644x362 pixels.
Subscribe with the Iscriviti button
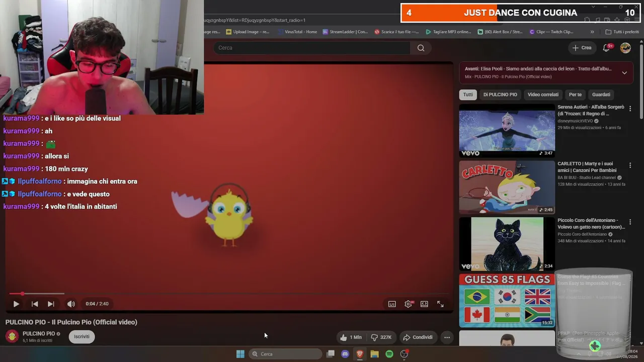(x=82, y=337)
